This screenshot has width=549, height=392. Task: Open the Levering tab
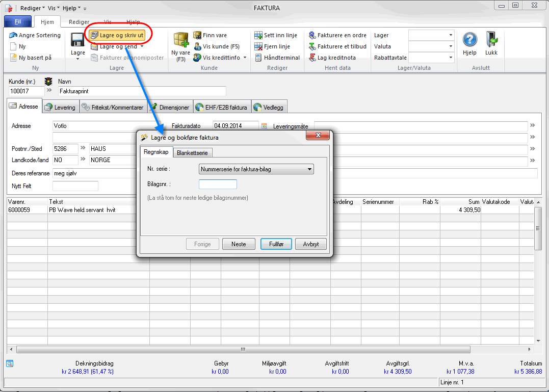point(60,107)
